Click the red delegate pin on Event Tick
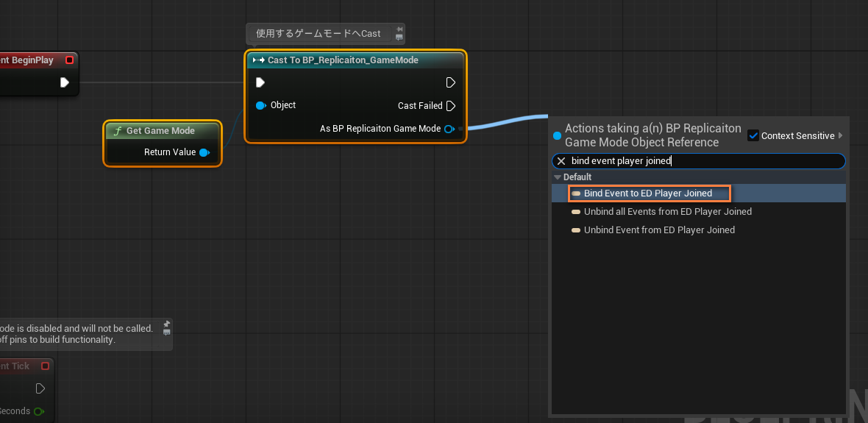Viewport: 868px width, 423px height. 46,366
